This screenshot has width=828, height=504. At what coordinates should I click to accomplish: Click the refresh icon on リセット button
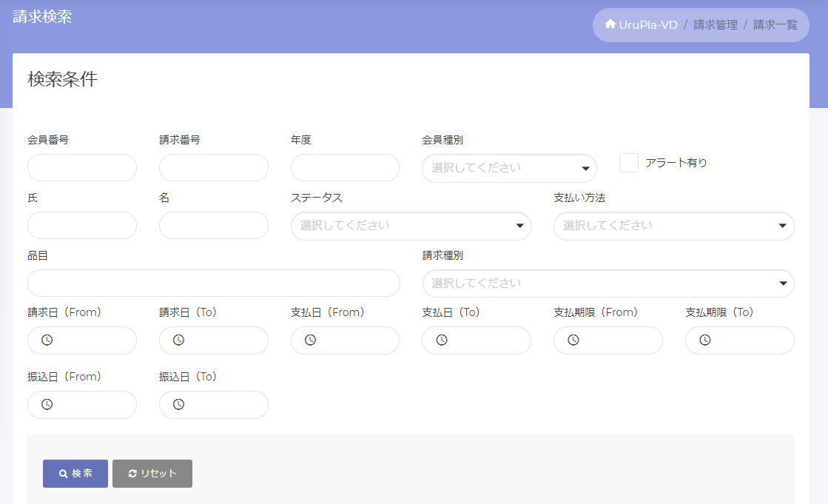point(132,474)
